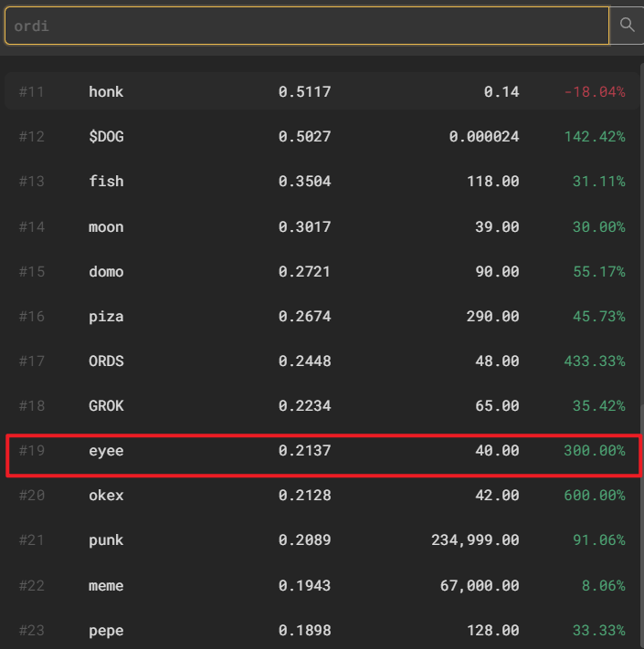Click the list's vertical scrollbar
Screen dimensions: 644x649
point(642,356)
